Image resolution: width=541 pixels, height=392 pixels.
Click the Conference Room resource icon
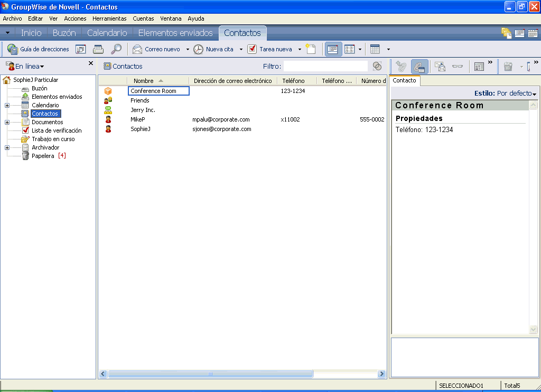[x=108, y=91]
